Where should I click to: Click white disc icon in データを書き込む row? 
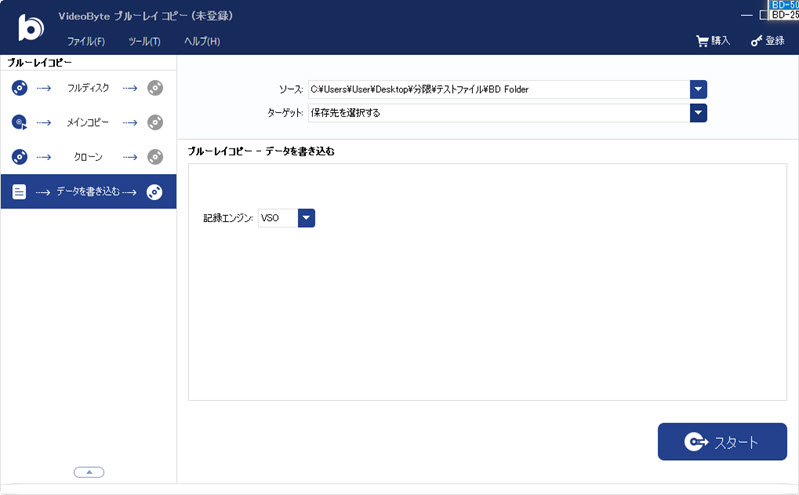(x=154, y=192)
